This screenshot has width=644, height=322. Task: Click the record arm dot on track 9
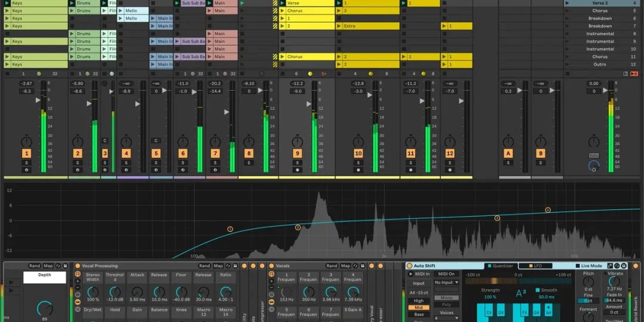coord(298,169)
